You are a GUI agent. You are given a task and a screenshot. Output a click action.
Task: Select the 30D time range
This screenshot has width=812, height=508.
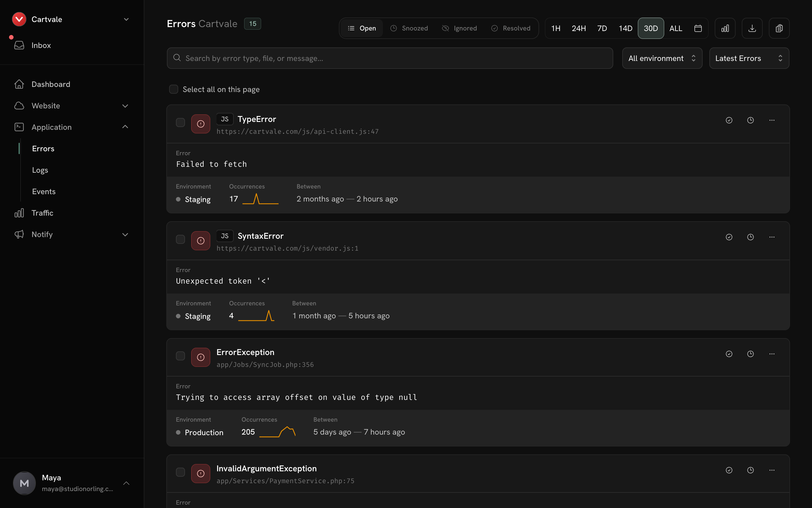[x=651, y=28]
